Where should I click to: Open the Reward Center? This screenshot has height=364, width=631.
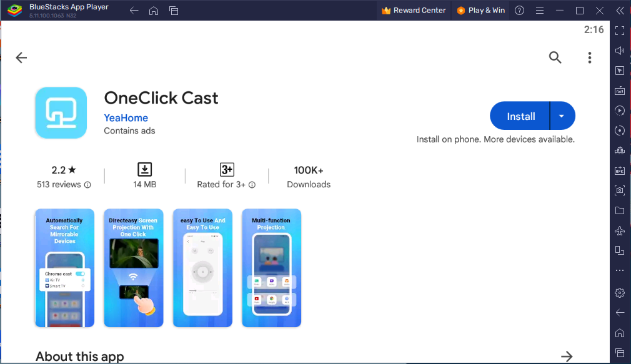[x=414, y=11]
